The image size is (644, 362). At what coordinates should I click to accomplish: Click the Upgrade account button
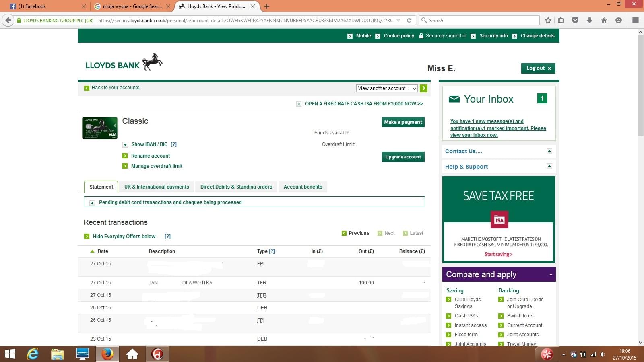click(x=403, y=157)
